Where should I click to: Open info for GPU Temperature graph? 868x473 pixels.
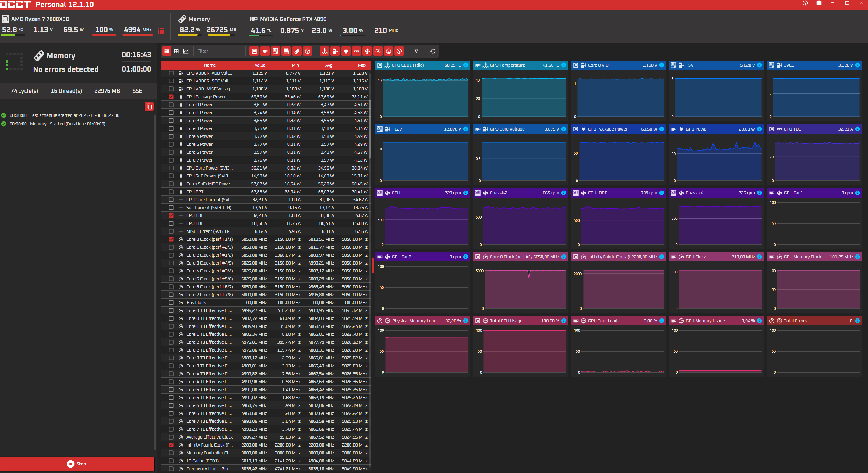pyautogui.click(x=563, y=65)
